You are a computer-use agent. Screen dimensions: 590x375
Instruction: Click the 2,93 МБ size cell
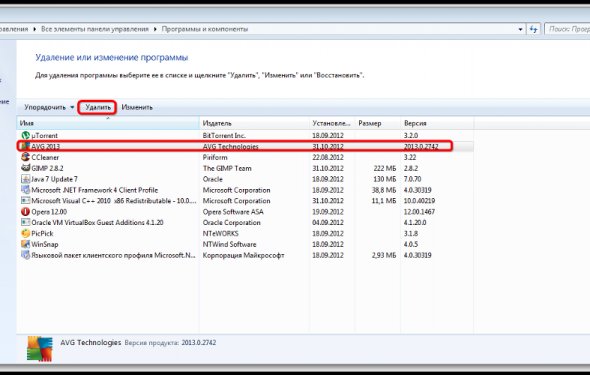(x=384, y=255)
